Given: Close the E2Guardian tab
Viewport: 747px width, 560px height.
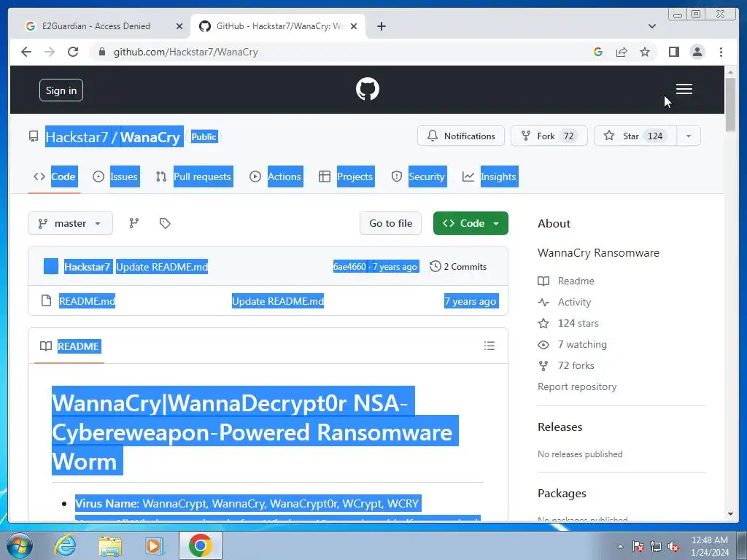Looking at the screenshot, I should point(179,26).
